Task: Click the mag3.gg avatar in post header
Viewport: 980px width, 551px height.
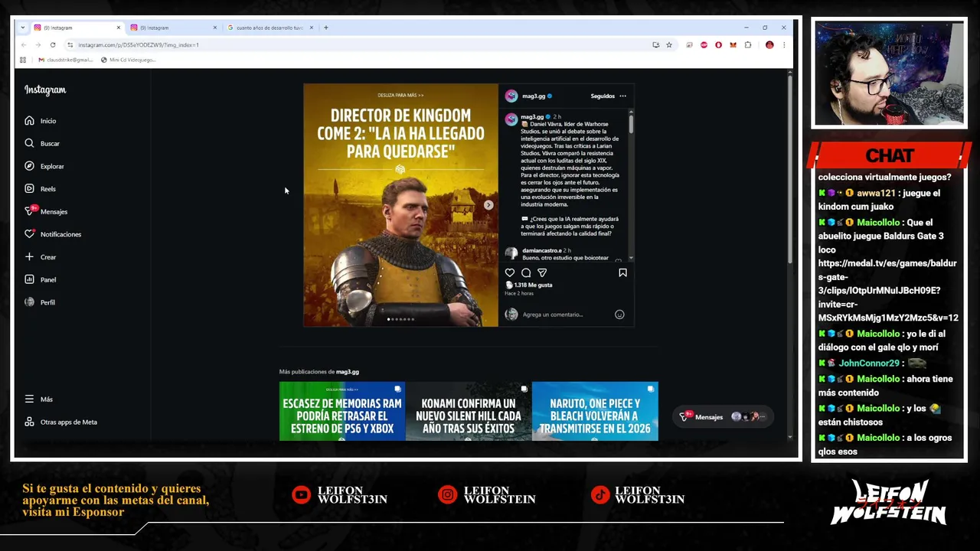Action: pyautogui.click(x=511, y=96)
